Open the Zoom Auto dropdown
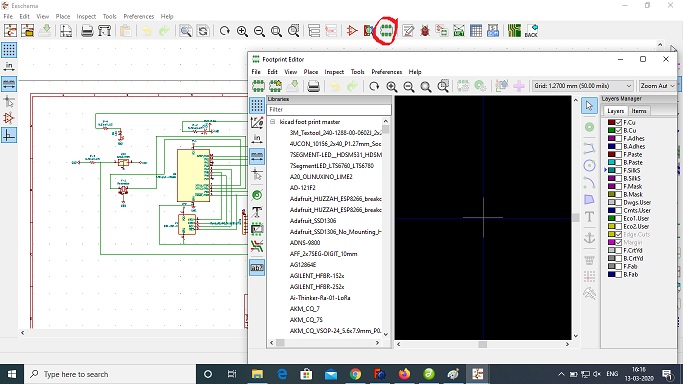Image resolution: width=683 pixels, height=384 pixels. click(657, 86)
